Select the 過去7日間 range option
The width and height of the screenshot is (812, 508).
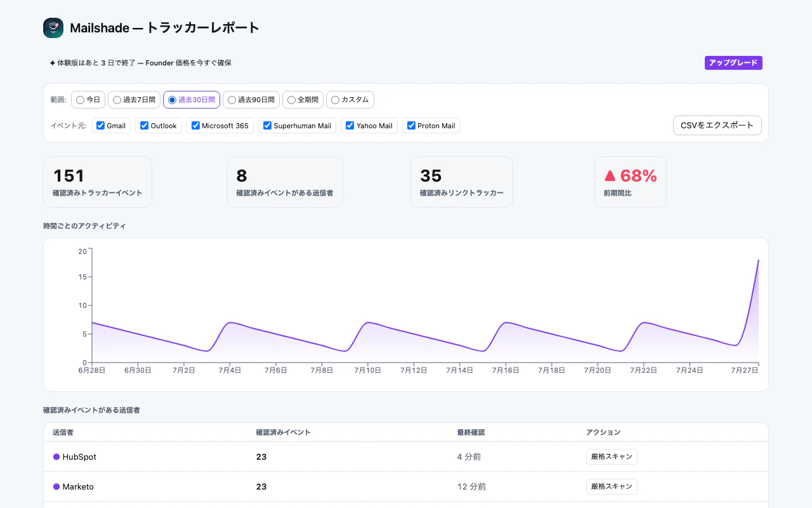point(134,100)
